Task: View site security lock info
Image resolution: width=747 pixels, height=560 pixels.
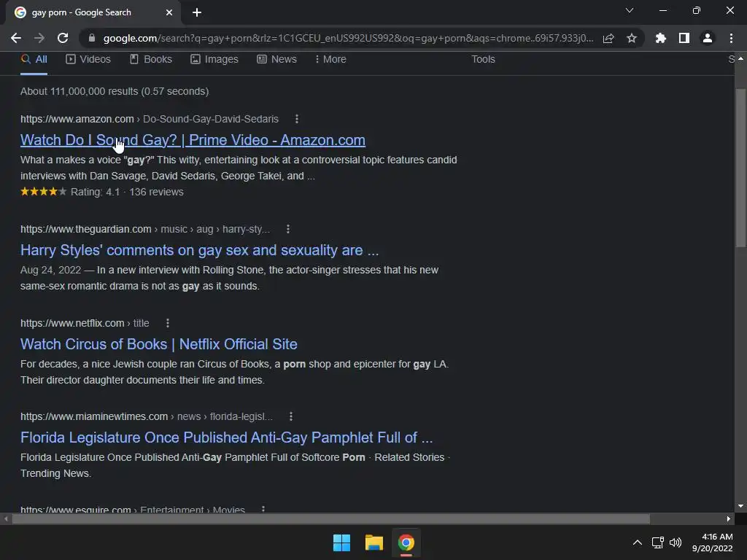Action: (91, 38)
